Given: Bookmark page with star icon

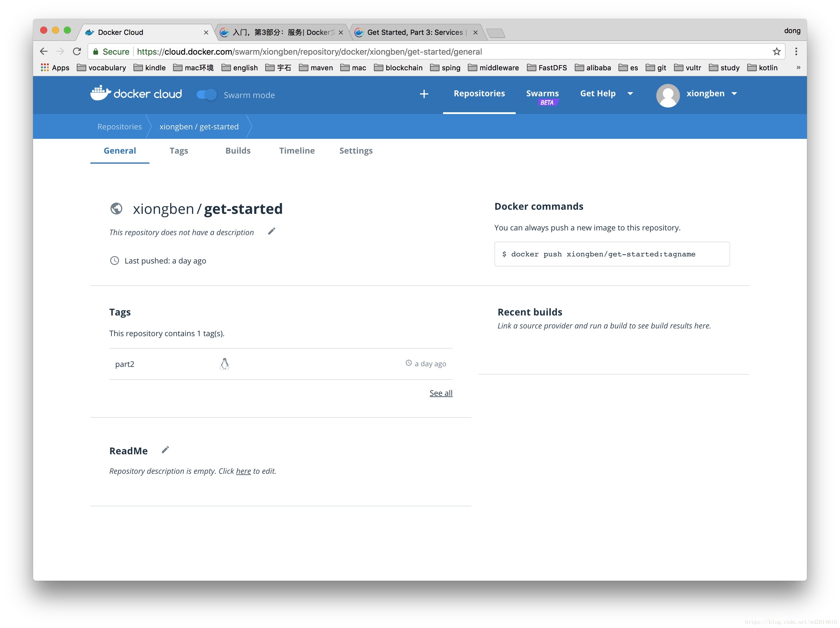Looking at the screenshot, I should [776, 51].
